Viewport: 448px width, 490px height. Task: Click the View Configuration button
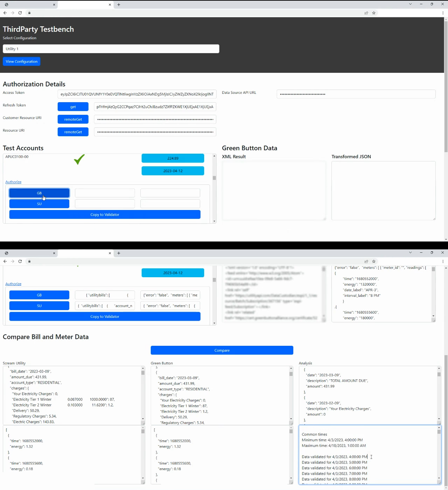[22, 61]
